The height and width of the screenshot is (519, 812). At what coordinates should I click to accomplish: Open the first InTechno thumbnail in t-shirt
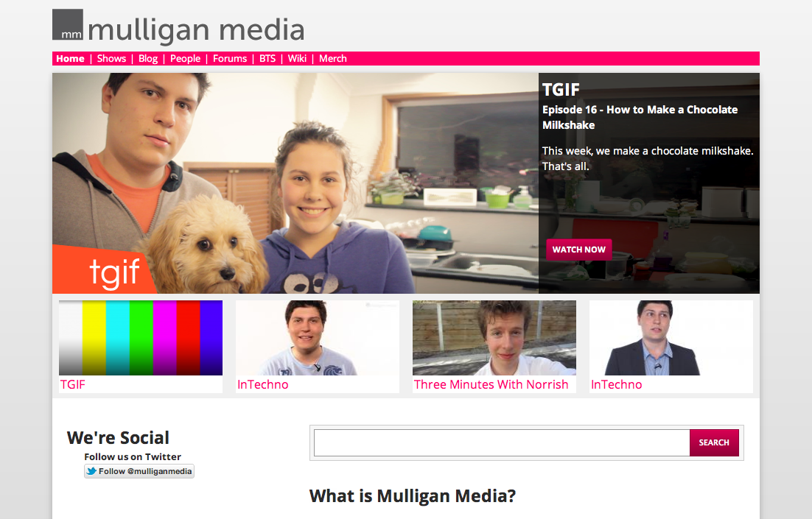tap(318, 338)
